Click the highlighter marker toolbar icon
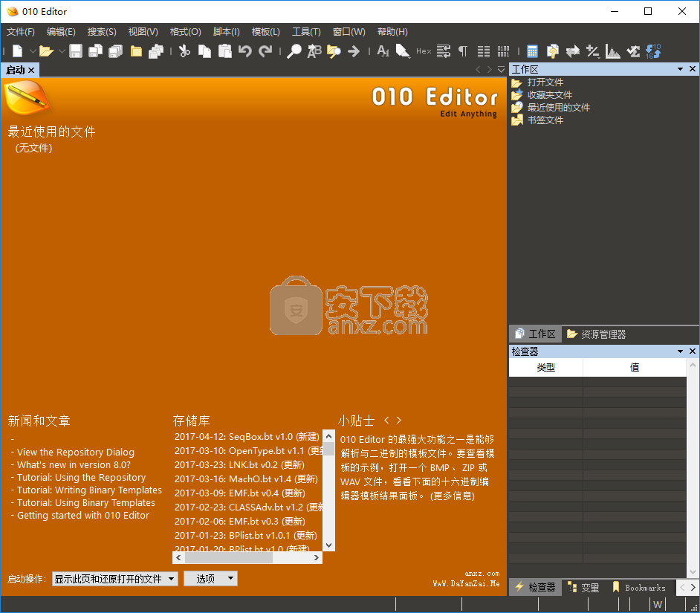Image resolution: width=700 pixels, height=613 pixels. [403, 51]
